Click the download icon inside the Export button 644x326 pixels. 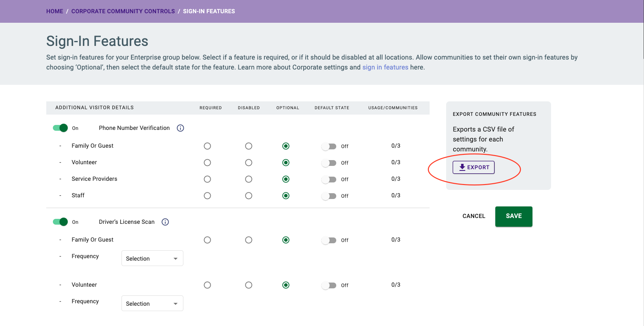coord(461,167)
